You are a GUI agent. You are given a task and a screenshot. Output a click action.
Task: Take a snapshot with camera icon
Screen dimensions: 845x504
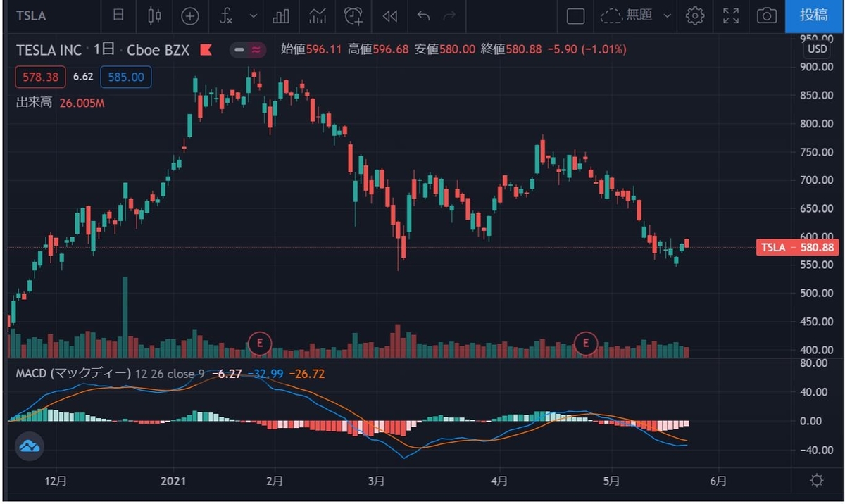767,15
